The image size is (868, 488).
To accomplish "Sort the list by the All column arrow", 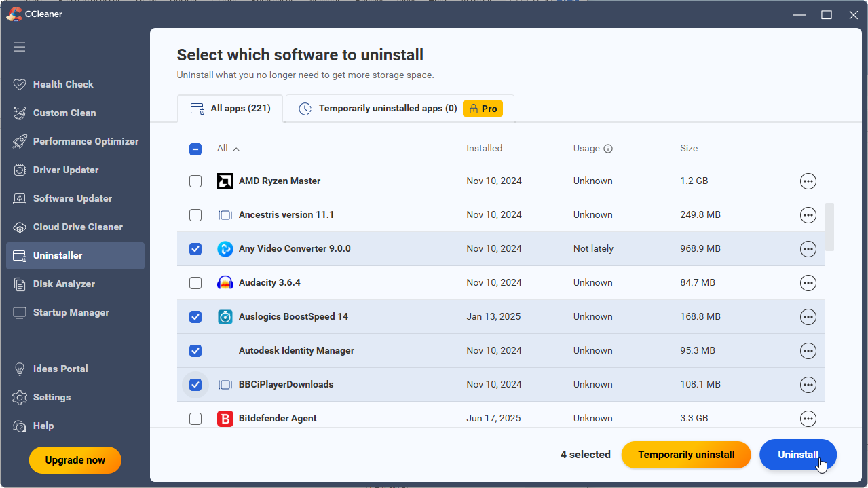I will 236,149.
